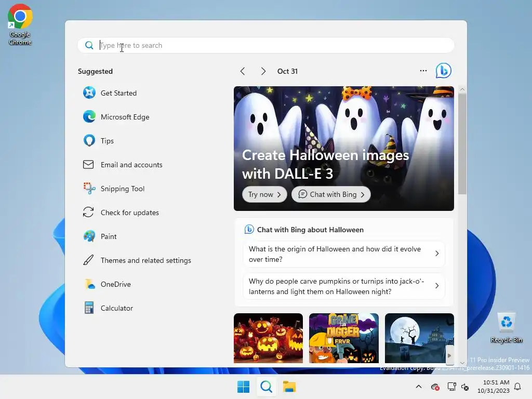Launch the Calculator icon

click(89, 308)
